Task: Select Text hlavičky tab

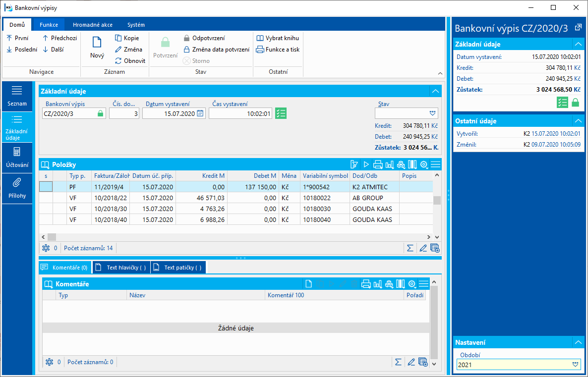Action: (x=121, y=268)
